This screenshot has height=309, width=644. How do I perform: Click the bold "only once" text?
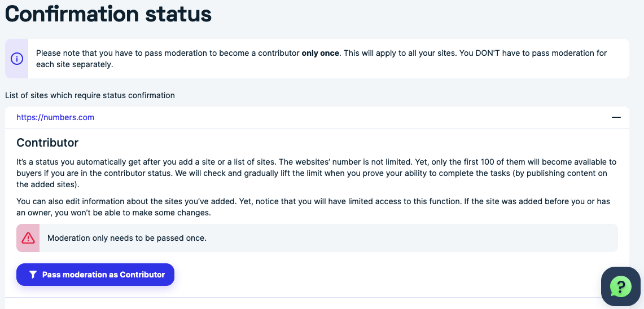pyautogui.click(x=320, y=53)
